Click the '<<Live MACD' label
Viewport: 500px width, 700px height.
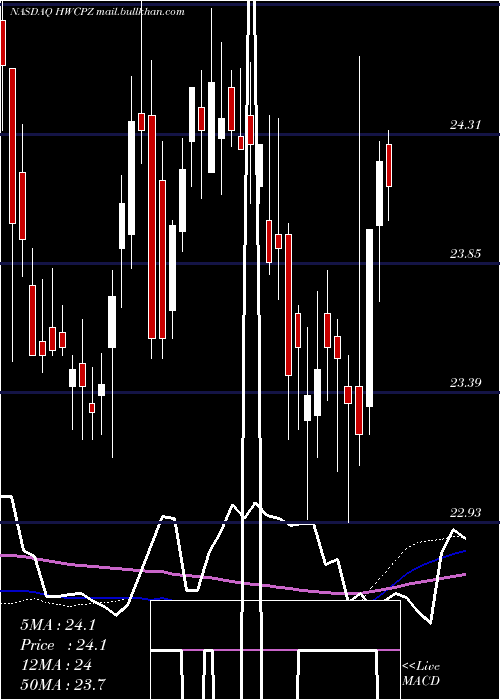point(421,674)
